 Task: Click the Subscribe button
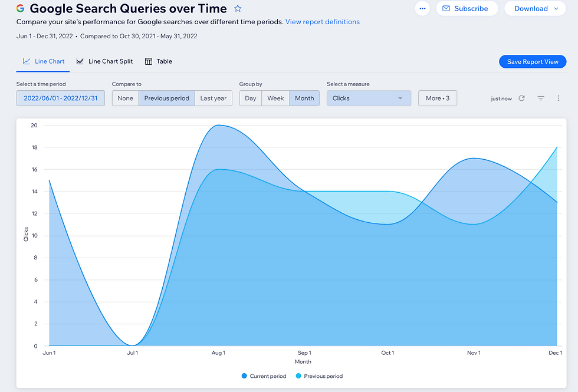coord(467,8)
